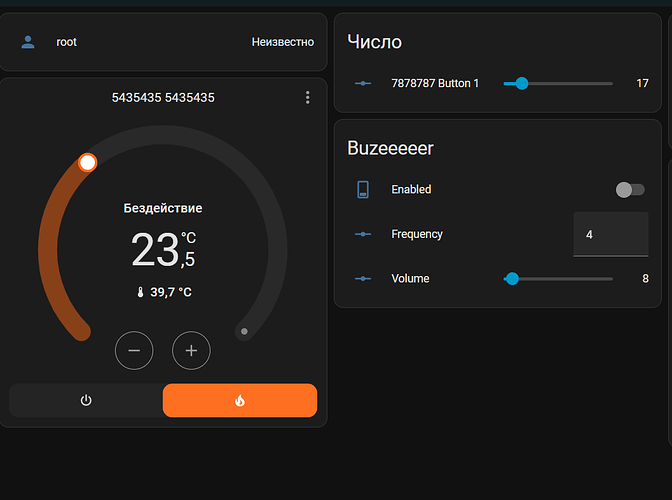Click the Frequency row icon
This screenshot has width=672, height=500.
(x=363, y=234)
